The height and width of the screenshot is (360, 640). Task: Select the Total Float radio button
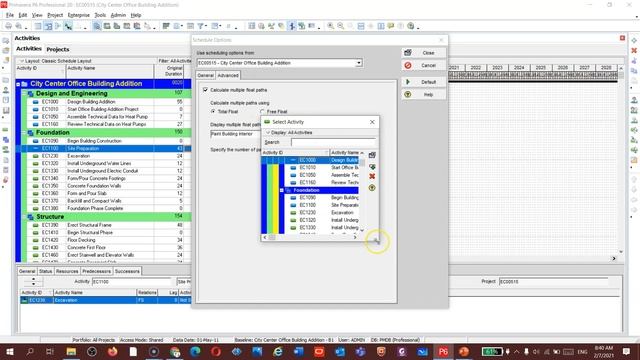point(213,111)
